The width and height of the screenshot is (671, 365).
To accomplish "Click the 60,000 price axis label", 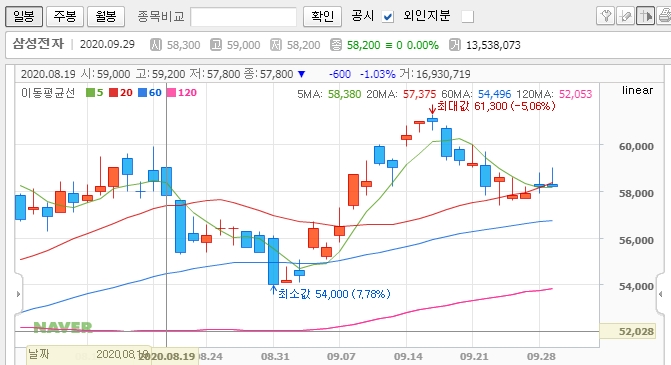I will tap(636, 146).
